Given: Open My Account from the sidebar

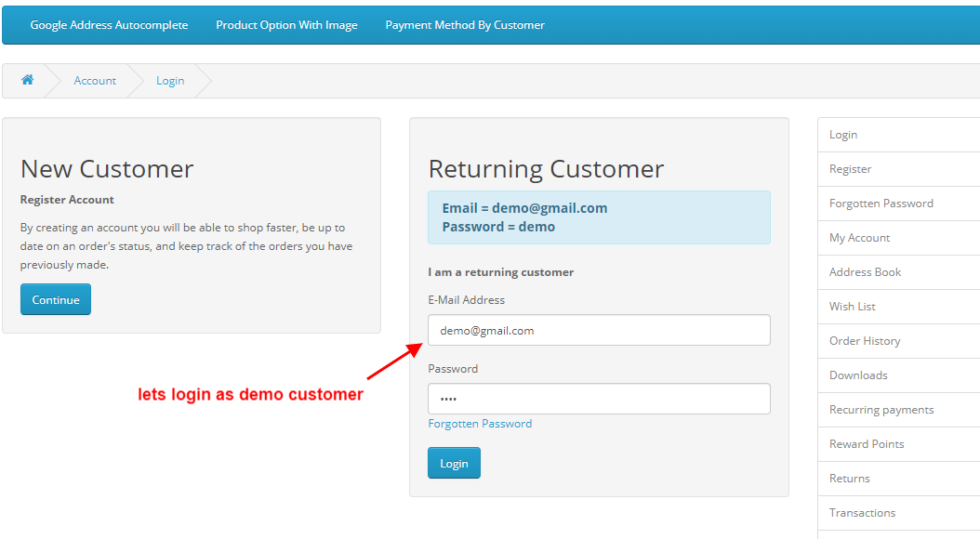Looking at the screenshot, I should click(859, 237).
